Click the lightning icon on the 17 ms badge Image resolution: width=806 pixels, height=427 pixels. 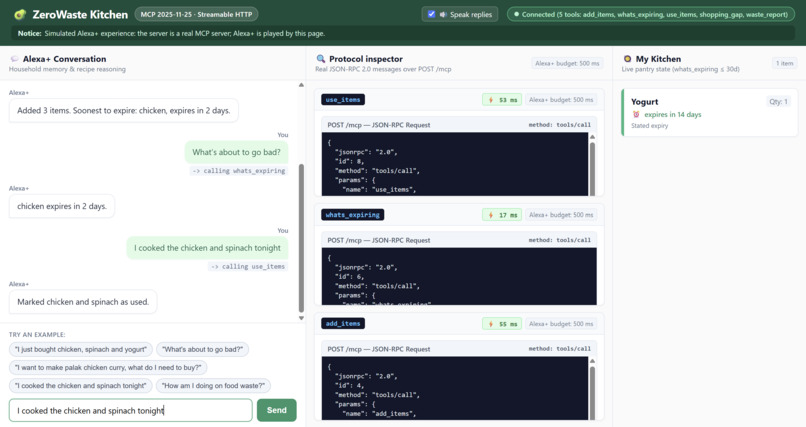(x=491, y=215)
